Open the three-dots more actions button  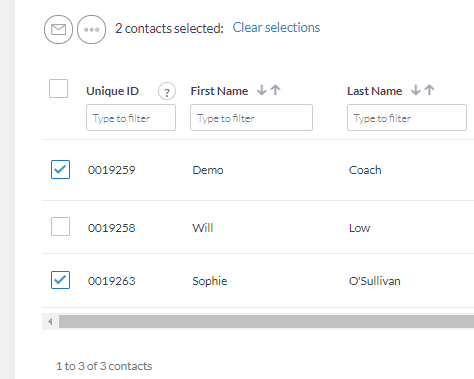click(x=92, y=29)
